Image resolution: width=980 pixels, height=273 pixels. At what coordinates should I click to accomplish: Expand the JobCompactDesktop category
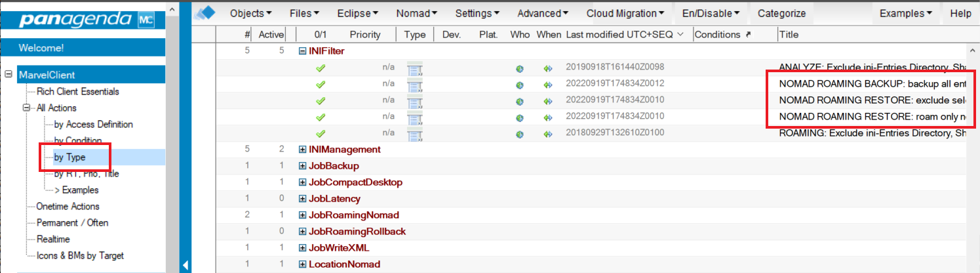click(x=302, y=182)
